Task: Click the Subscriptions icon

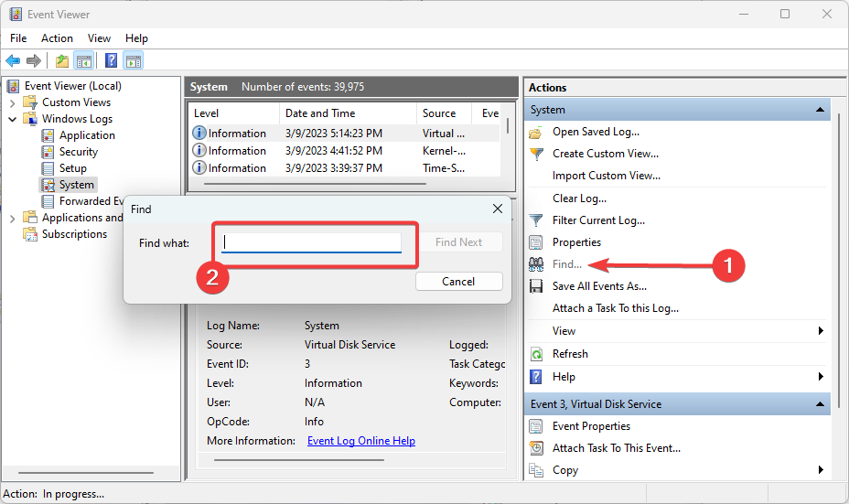Action: coord(30,234)
